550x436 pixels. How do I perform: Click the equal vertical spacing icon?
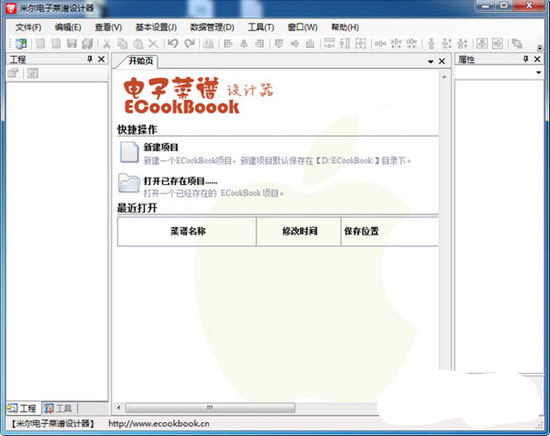point(431,43)
